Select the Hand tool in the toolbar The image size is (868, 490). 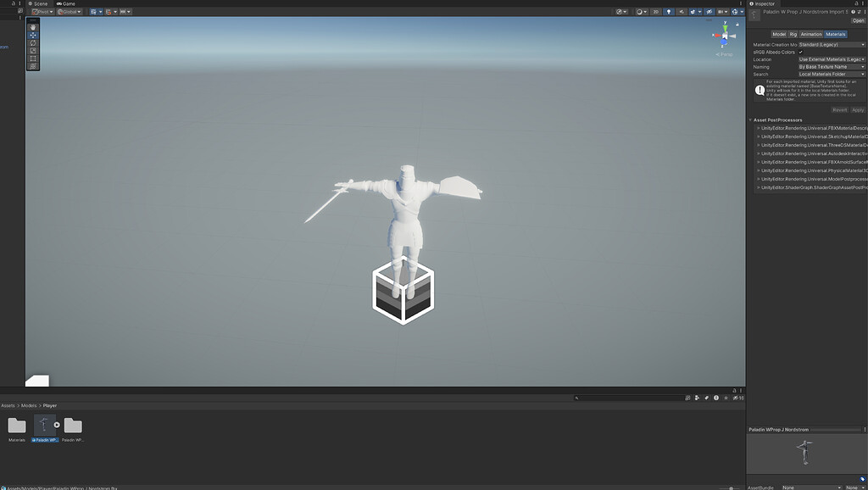pyautogui.click(x=33, y=27)
